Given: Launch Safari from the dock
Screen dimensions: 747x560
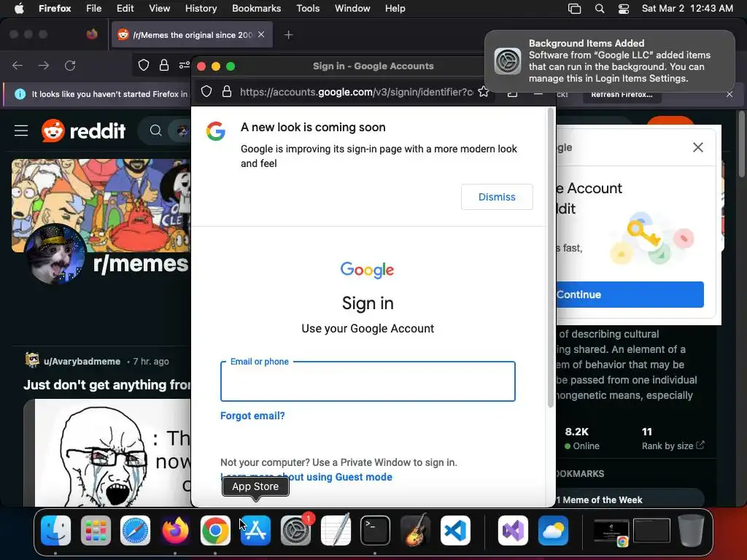Looking at the screenshot, I should (135, 530).
